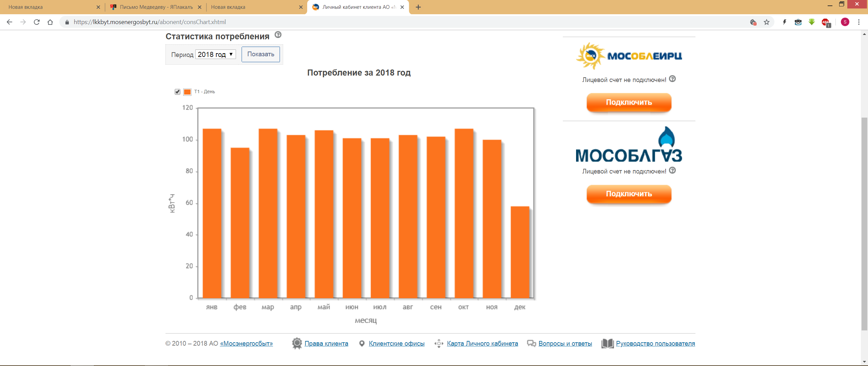Image resolution: width=868 pixels, height=366 pixels.
Task: Click the lightning bolt extension icon
Action: pyautogui.click(x=784, y=22)
